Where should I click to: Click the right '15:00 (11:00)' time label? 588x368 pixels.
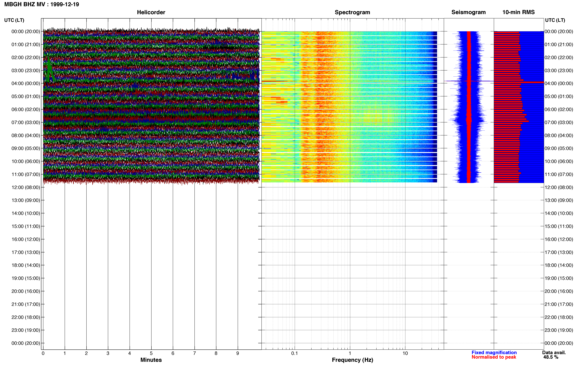click(559, 226)
